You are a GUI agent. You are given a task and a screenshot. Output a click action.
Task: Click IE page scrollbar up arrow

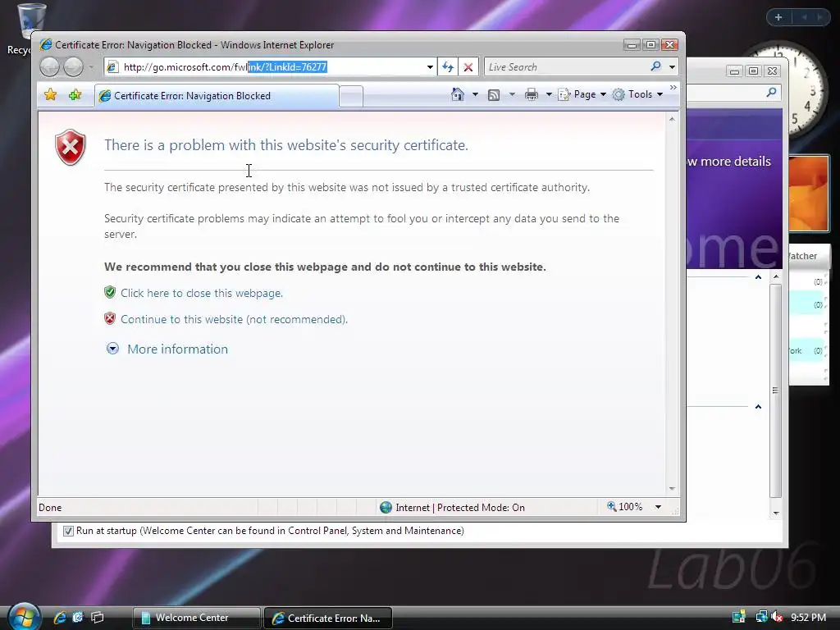coord(672,119)
